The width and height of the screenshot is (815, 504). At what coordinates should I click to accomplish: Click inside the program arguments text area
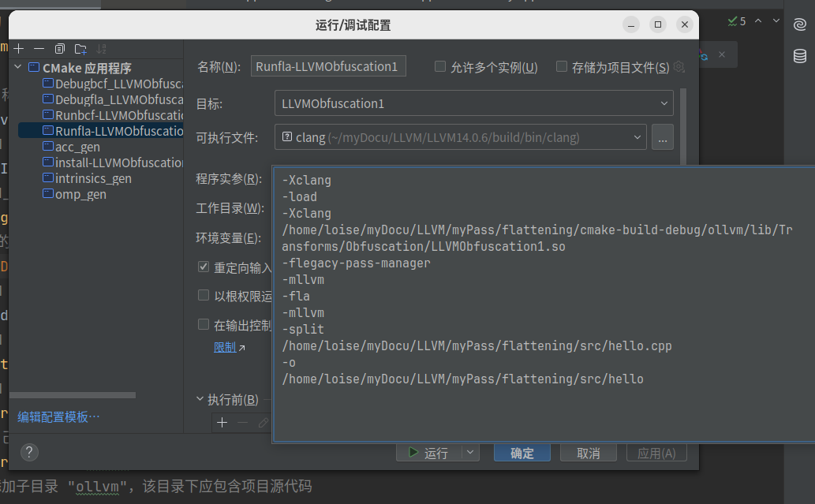tap(544, 304)
